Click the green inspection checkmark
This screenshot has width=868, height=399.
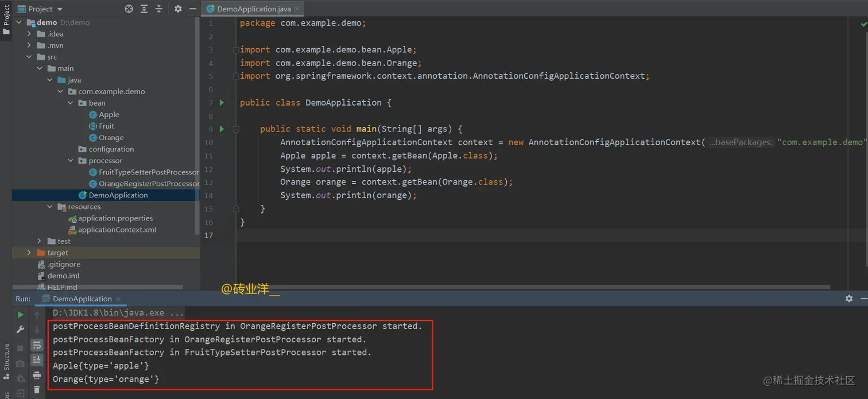click(863, 24)
